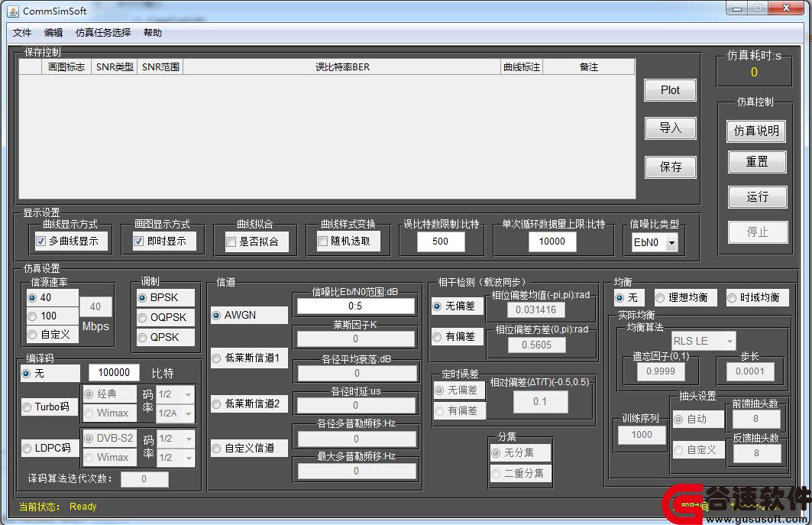
Task: Click the 曲线标注 column header
Action: (x=522, y=66)
